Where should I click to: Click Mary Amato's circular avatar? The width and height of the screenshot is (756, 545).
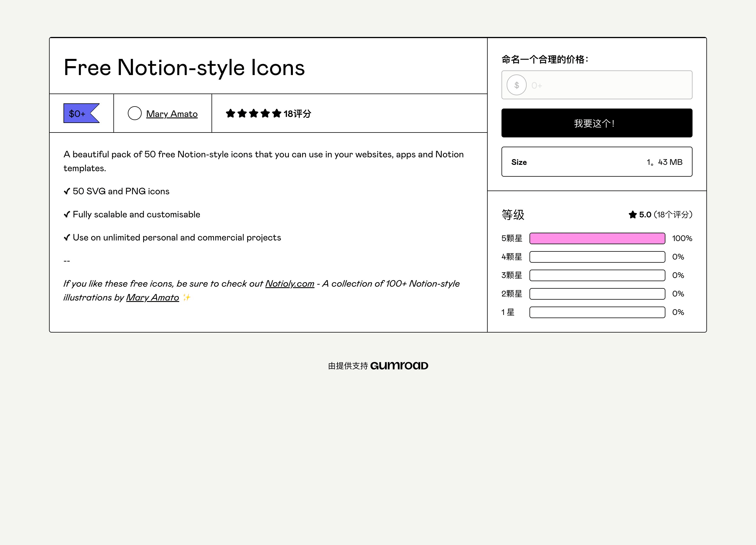[x=135, y=113]
